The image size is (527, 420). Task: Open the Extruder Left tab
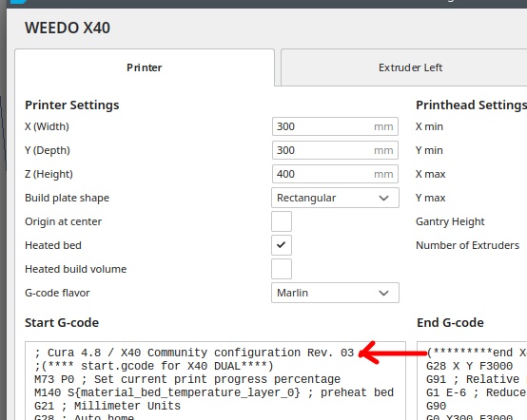404,67
